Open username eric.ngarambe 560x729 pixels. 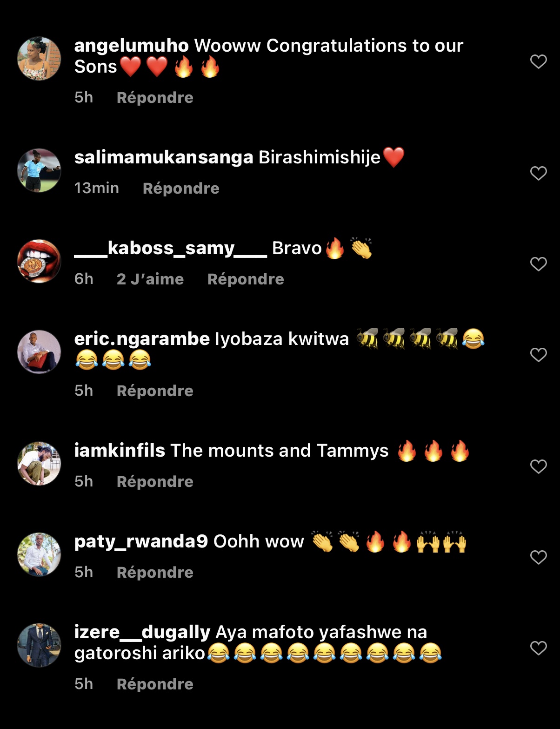[x=142, y=339]
